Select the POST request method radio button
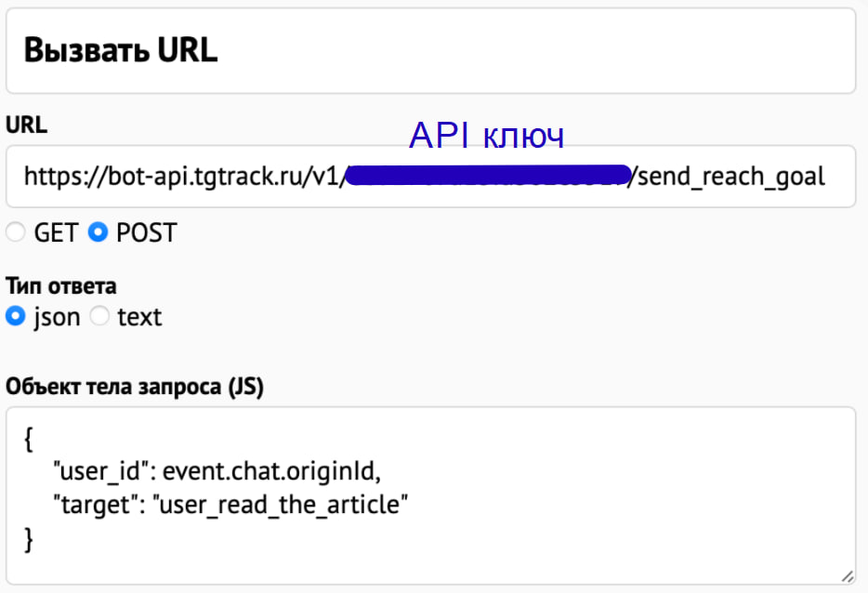 pos(98,233)
